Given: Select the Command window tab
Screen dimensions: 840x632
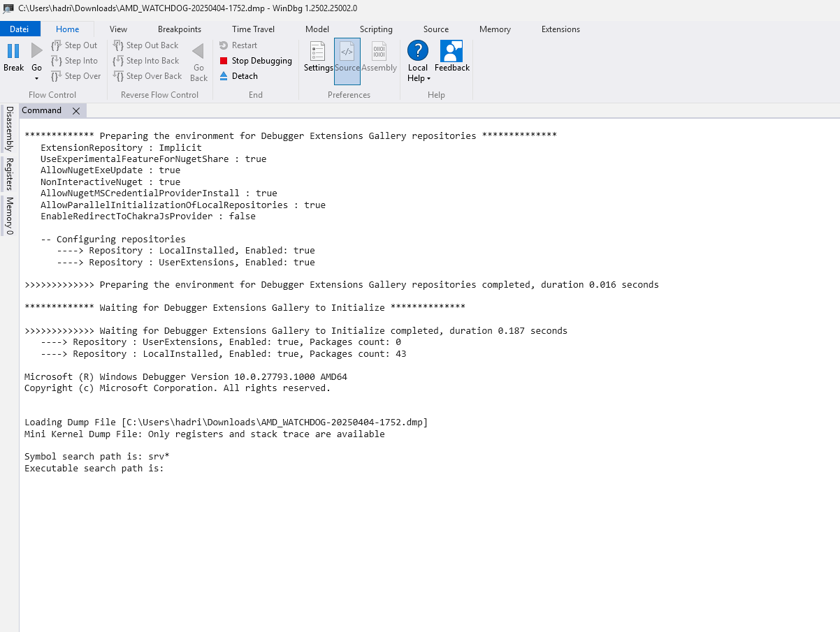Looking at the screenshot, I should pos(42,110).
